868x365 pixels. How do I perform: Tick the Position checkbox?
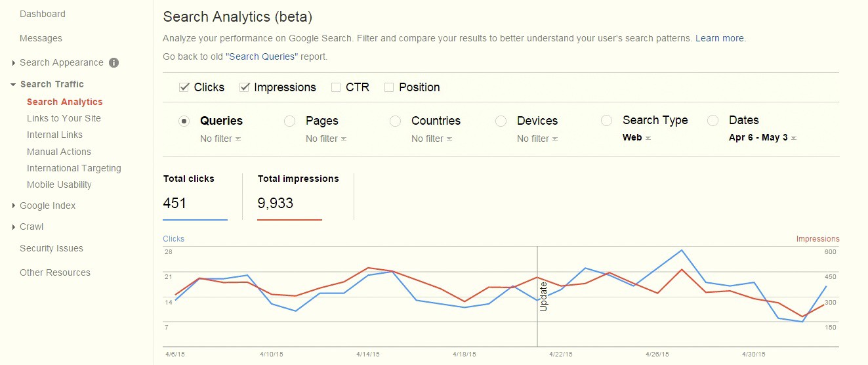[389, 87]
